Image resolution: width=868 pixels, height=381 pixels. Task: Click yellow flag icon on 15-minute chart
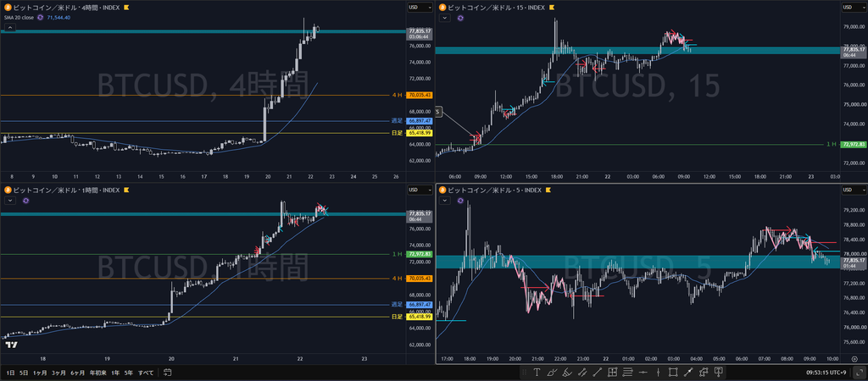click(550, 8)
